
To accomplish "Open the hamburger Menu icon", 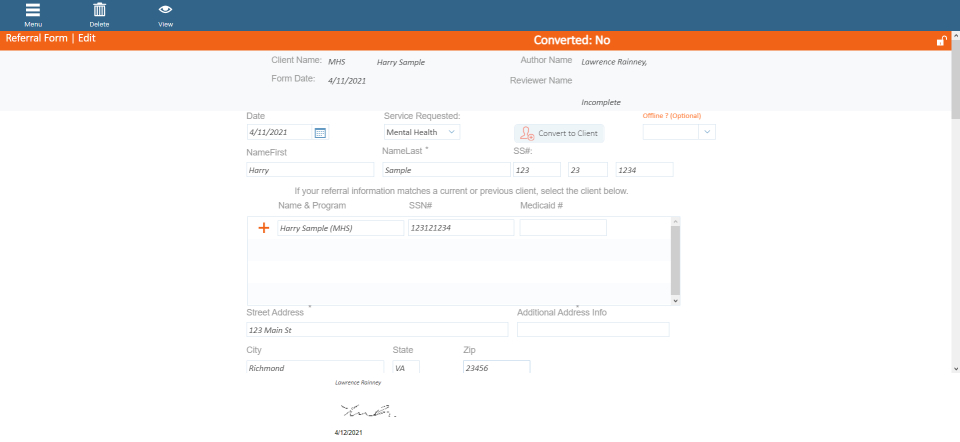I will pos(33,10).
